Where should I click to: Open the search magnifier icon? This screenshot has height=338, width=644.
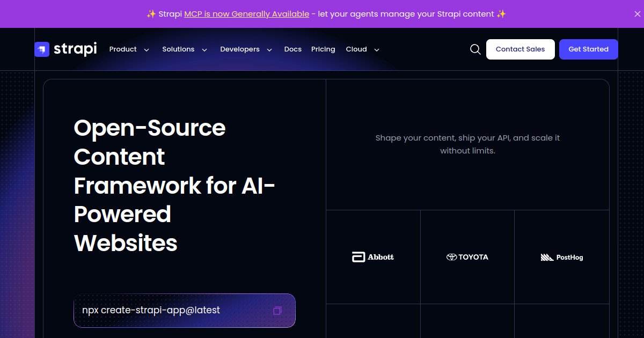click(x=475, y=49)
